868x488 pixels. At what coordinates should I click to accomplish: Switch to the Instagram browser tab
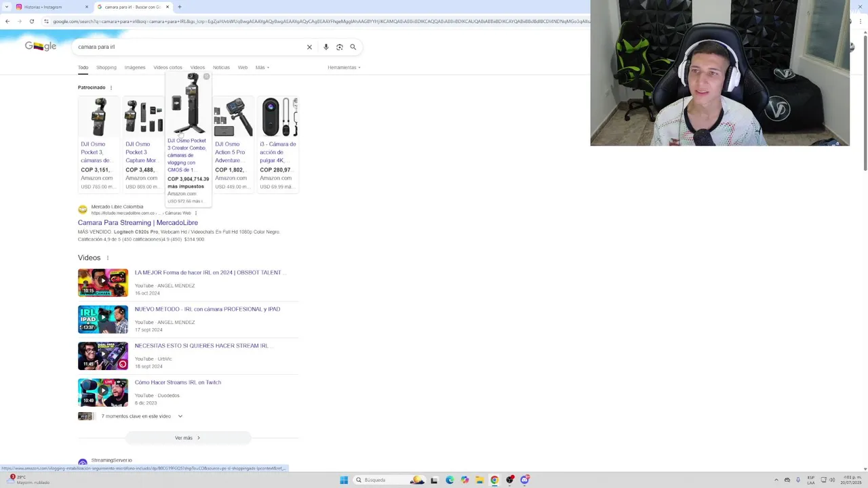click(51, 7)
